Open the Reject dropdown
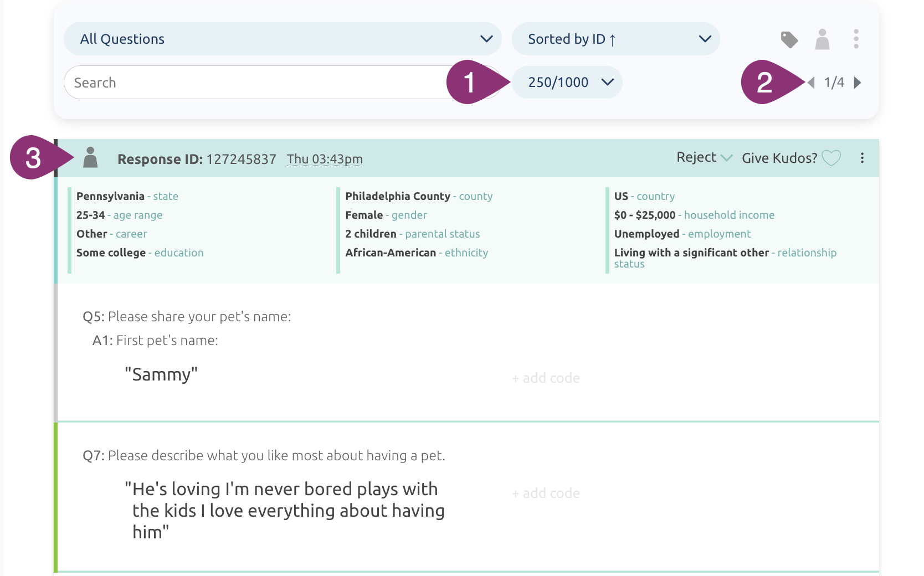Image resolution: width=924 pixels, height=576 pixels. 705,157
